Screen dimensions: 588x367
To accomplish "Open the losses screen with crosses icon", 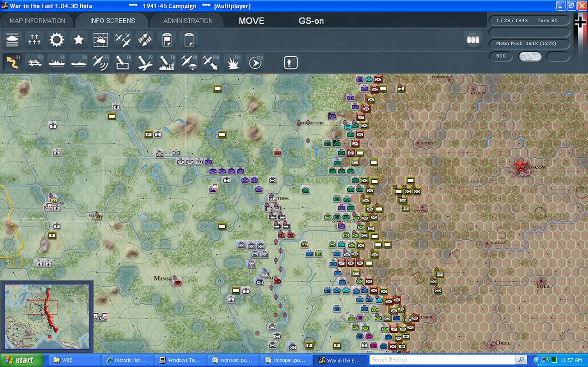I will (x=35, y=40).
